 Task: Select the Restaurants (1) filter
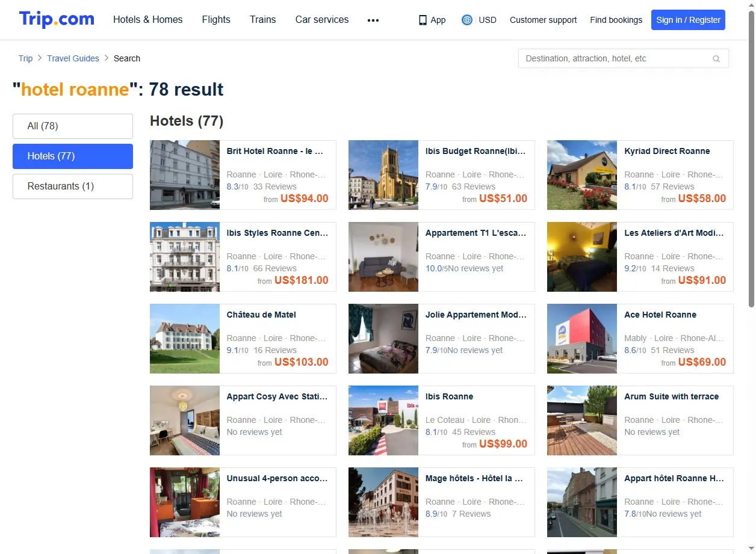[x=73, y=186]
